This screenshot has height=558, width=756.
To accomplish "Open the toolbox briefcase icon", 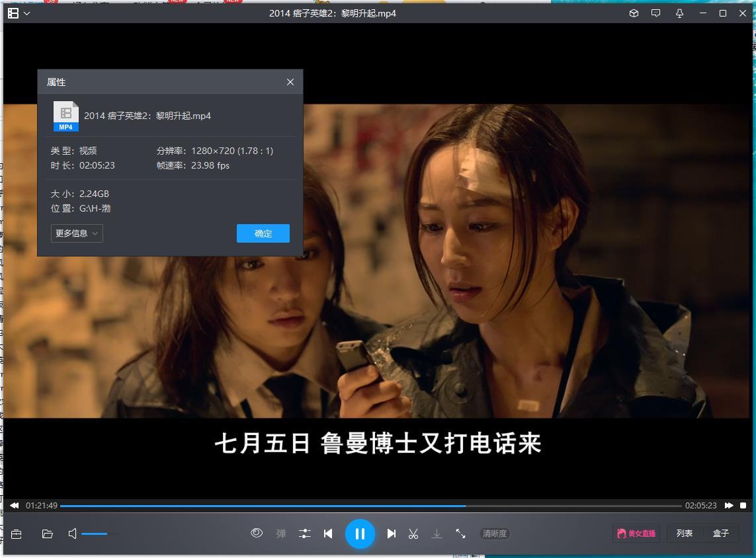I will point(17,534).
